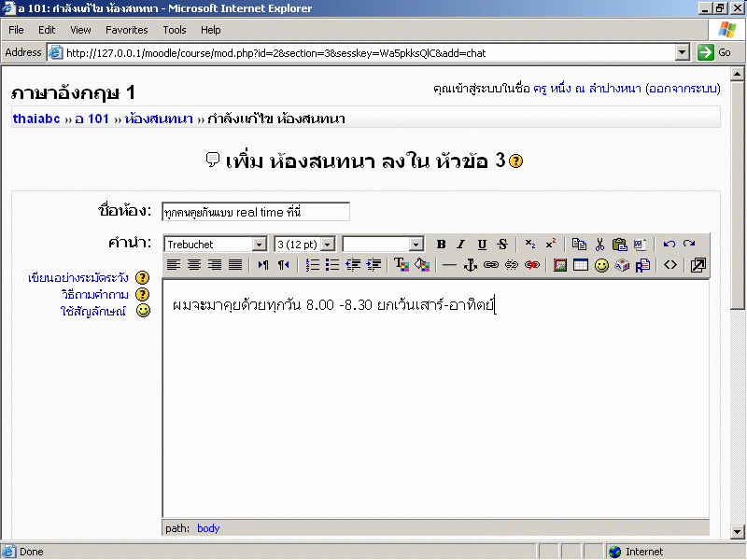Pick the font color tool

pyautogui.click(x=402, y=265)
